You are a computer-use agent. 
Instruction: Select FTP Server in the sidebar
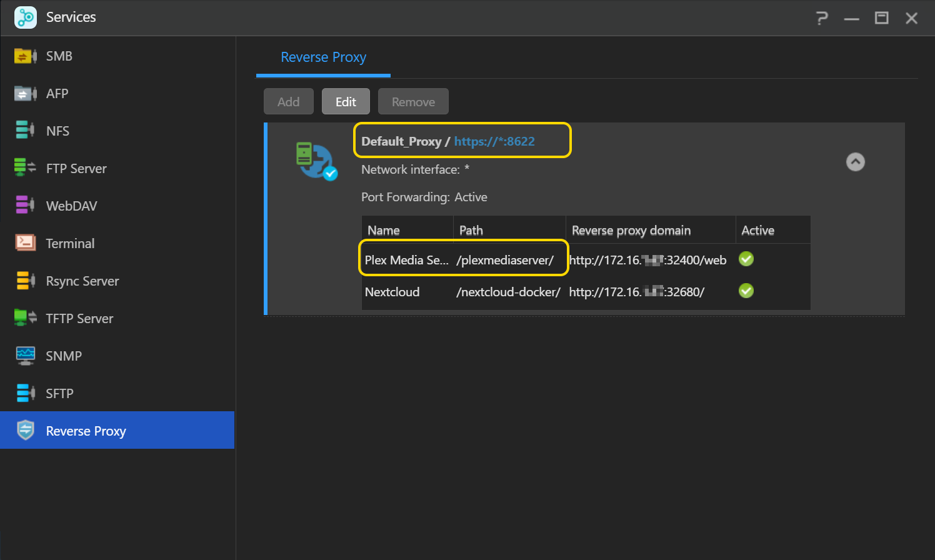coord(117,169)
